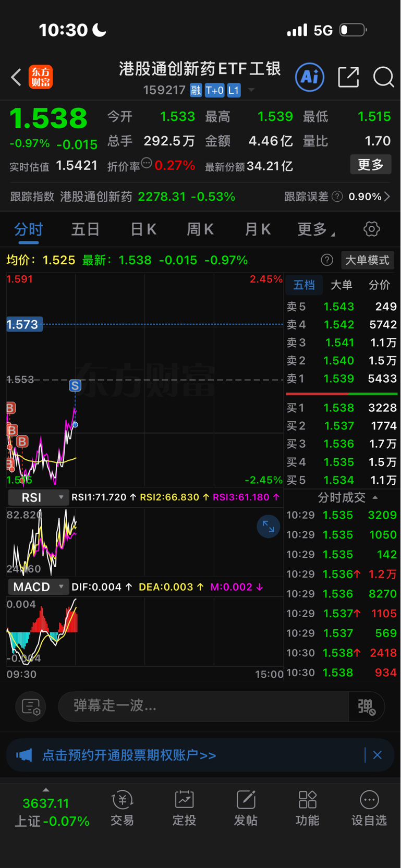This screenshot has width=401, height=868.
Task: Tap the trade with volume 2418
Action: (x=342, y=653)
